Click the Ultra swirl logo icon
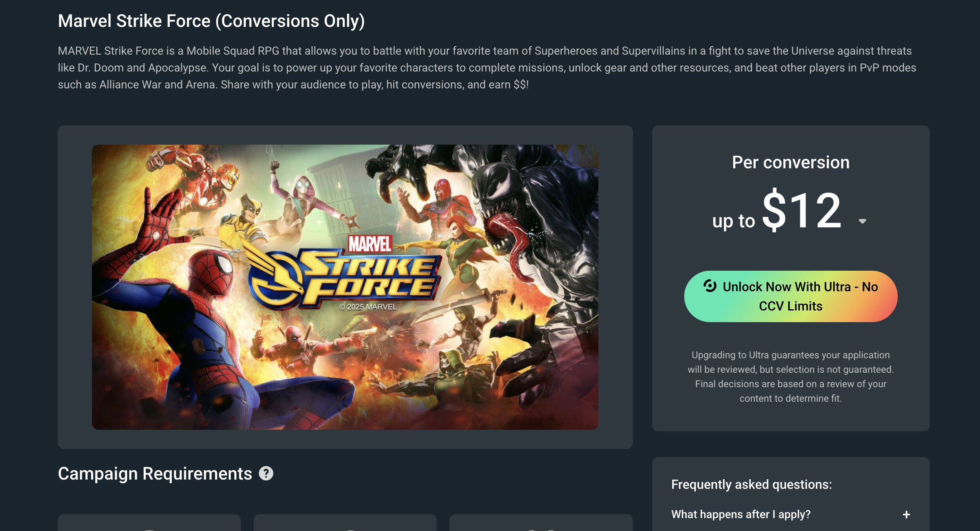980x531 pixels. 710,286
